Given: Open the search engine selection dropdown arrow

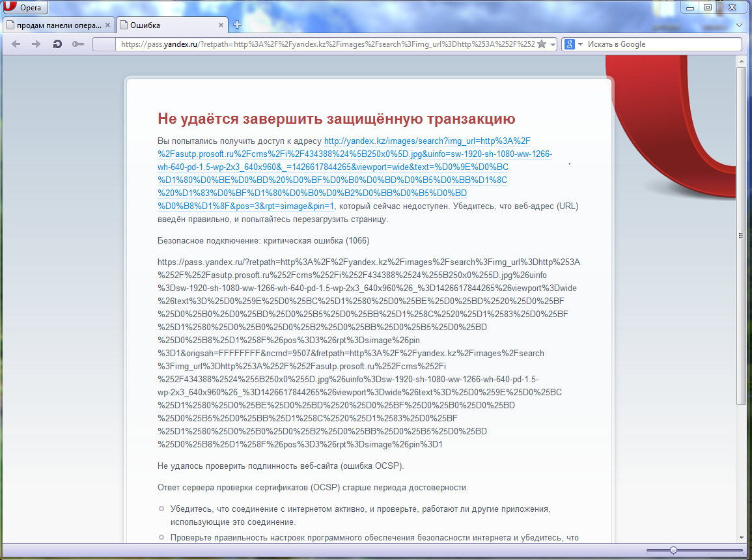Looking at the screenshot, I should (x=580, y=44).
